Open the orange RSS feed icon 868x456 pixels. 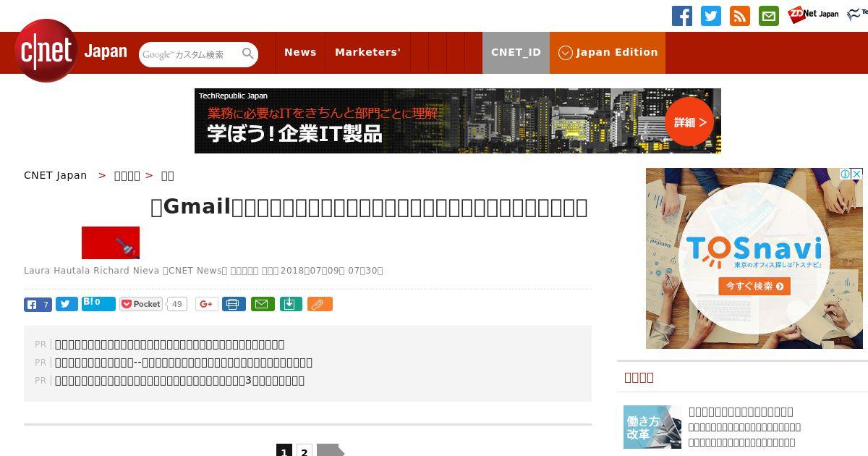[740, 16]
